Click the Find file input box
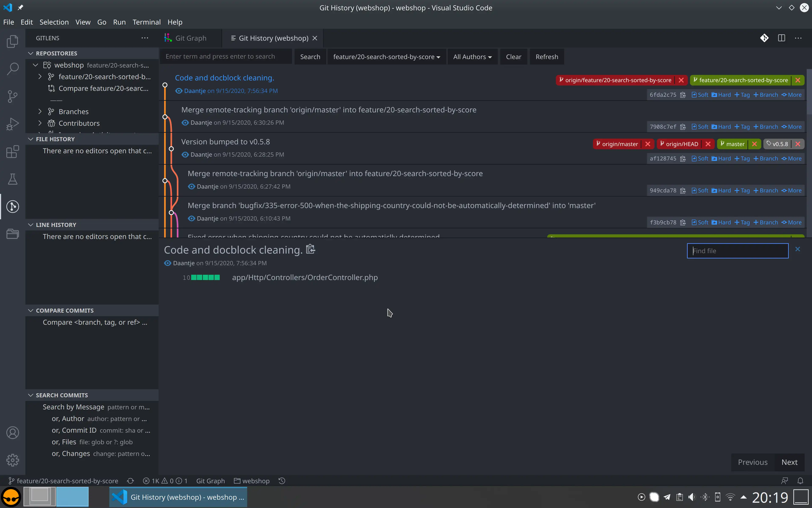The width and height of the screenshot is (812, 508). click(x=738, y=251)
